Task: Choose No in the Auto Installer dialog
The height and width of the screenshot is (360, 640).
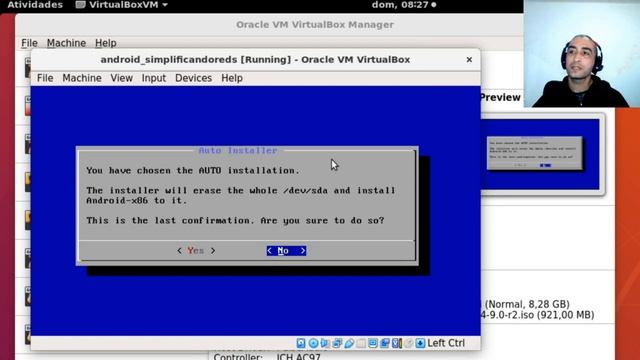Action: (x=286, y=251)
